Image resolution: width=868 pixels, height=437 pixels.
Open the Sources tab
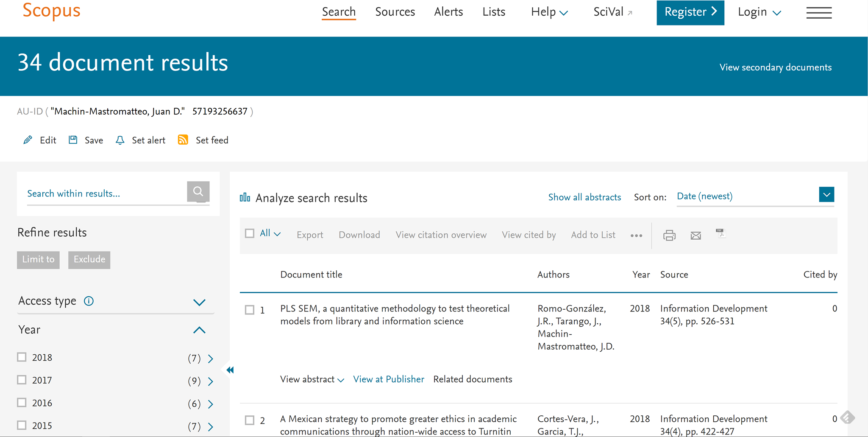coord(395,12)
